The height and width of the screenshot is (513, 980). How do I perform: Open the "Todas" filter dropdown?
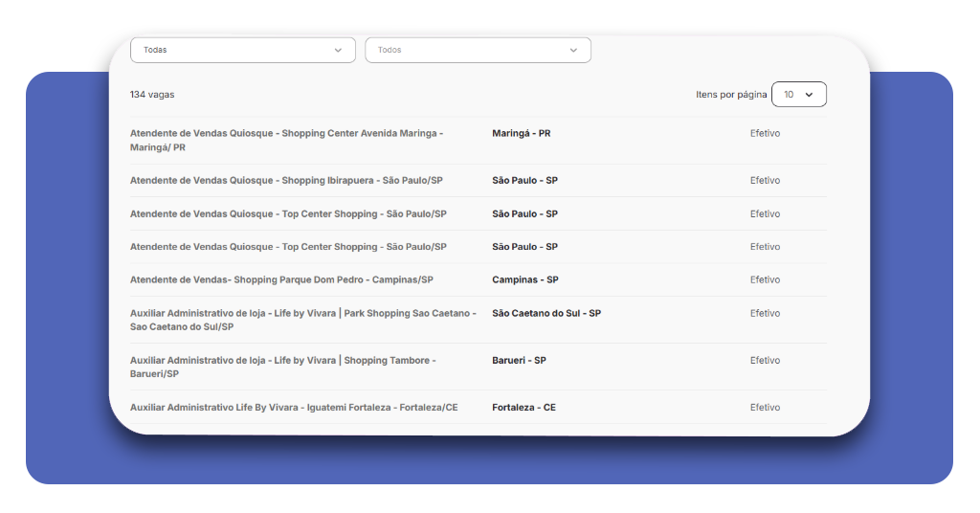(242, 50)
